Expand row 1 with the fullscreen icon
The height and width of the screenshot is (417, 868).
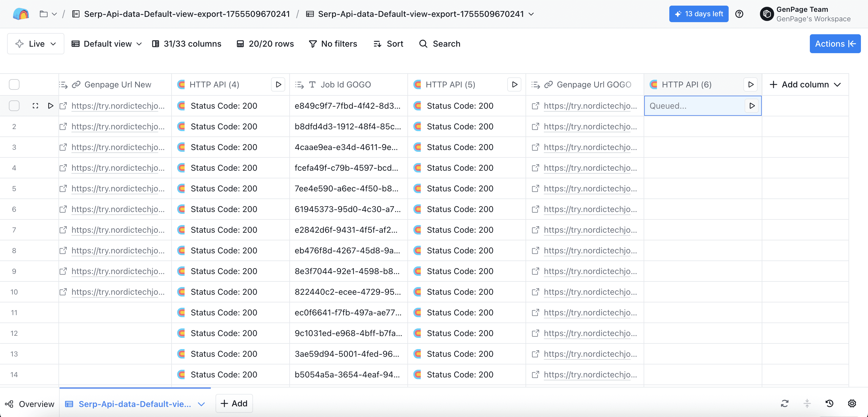35,106
